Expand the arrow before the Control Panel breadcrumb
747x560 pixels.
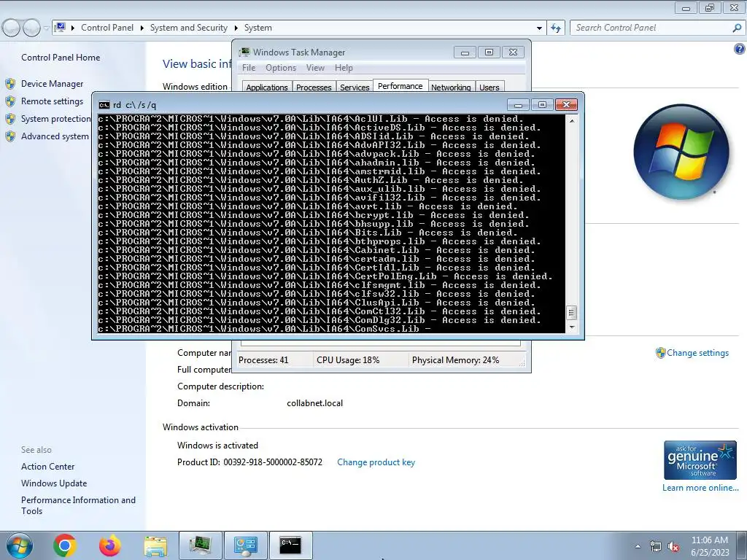coord(73,28)
